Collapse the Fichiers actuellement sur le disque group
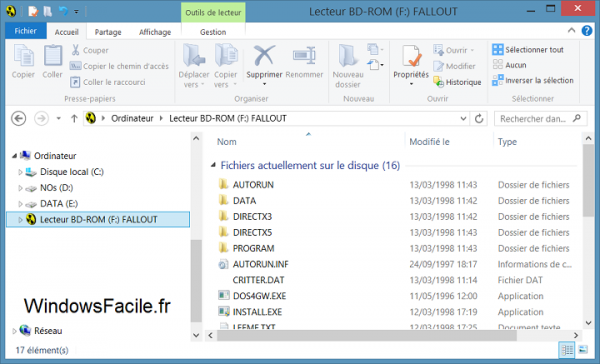 [213, 165]
